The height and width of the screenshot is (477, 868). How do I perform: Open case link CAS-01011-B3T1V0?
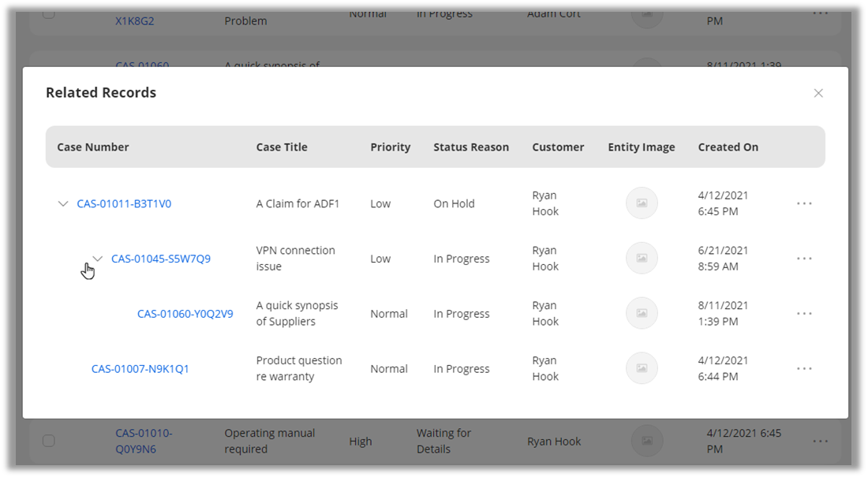coord(124,203)
